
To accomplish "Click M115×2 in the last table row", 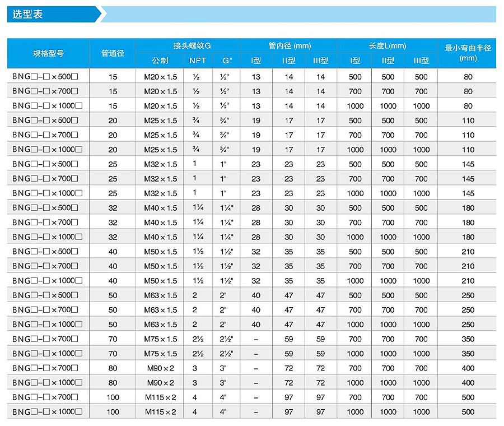I will [x=160, y=412].
